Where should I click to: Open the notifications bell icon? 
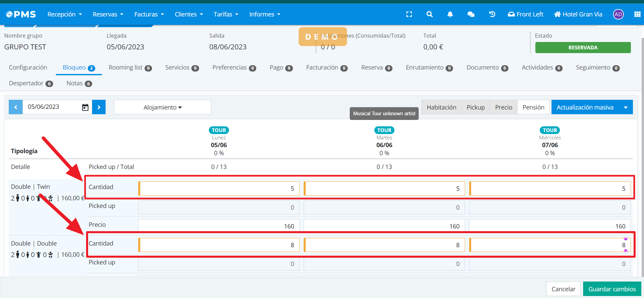coord(450,14)
